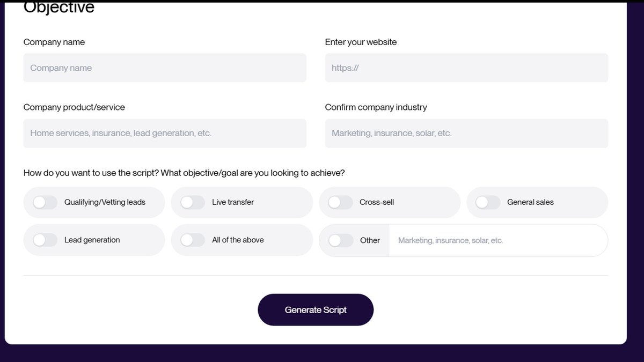This screenshot has width=644, height=362.
Task: Switch on the General sales toggle
Action: coord(488,202)
